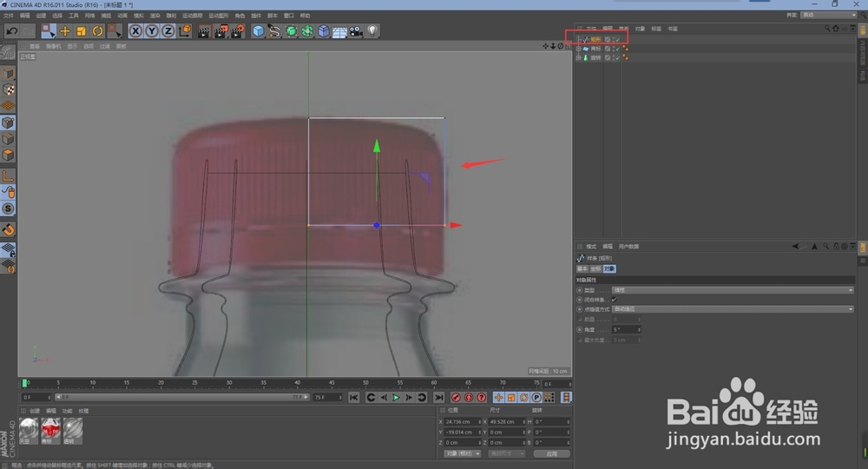
Task: Switch to Edges mode icon
Action: tap(8, 139)
